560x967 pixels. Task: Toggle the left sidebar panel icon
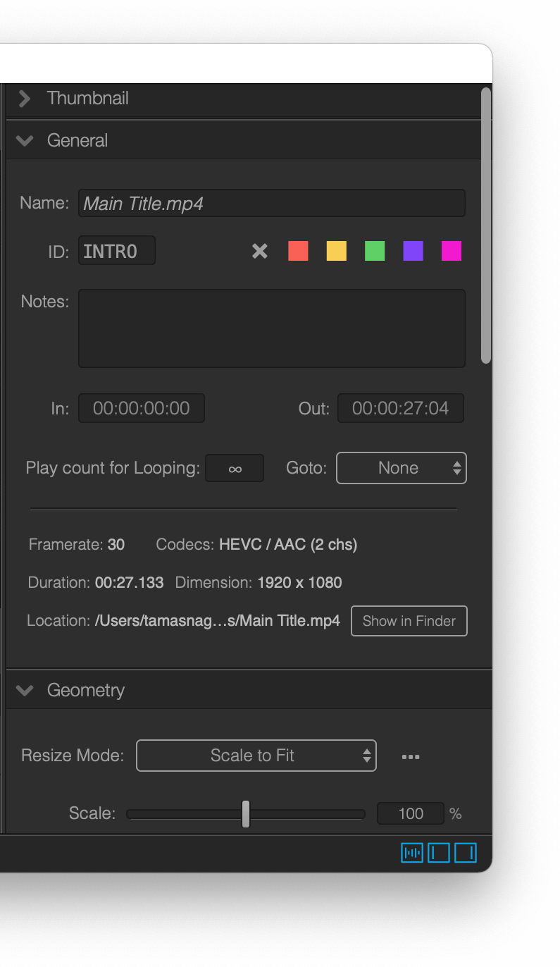click(438, 852)
